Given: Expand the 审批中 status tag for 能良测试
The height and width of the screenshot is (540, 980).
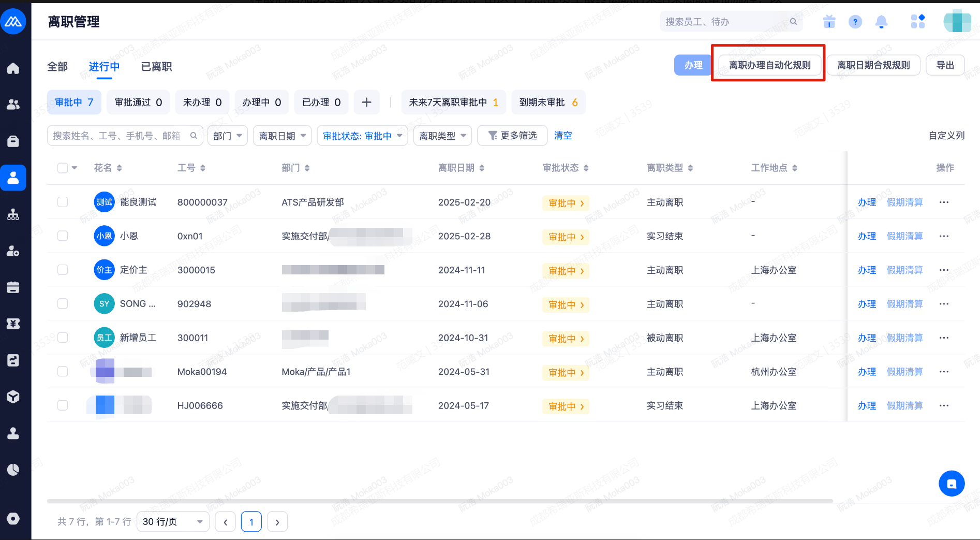Looking at the screenshot, I should [x=566, y=203].
